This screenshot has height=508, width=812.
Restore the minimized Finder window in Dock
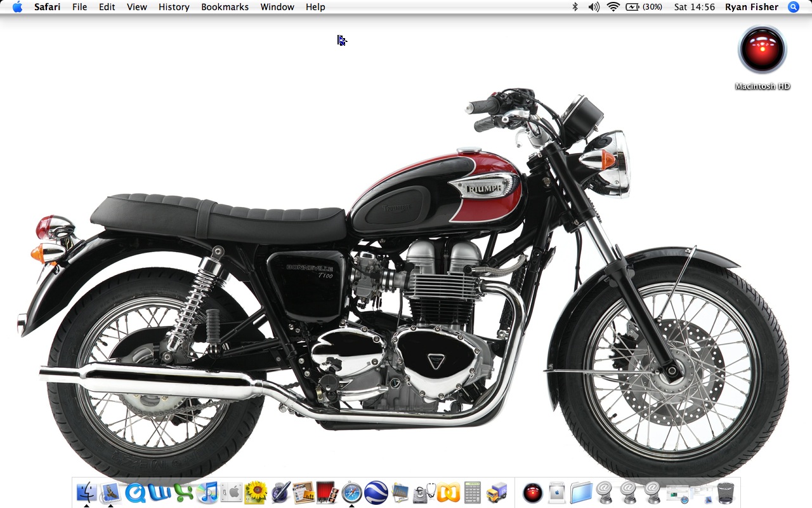point(702,494)
